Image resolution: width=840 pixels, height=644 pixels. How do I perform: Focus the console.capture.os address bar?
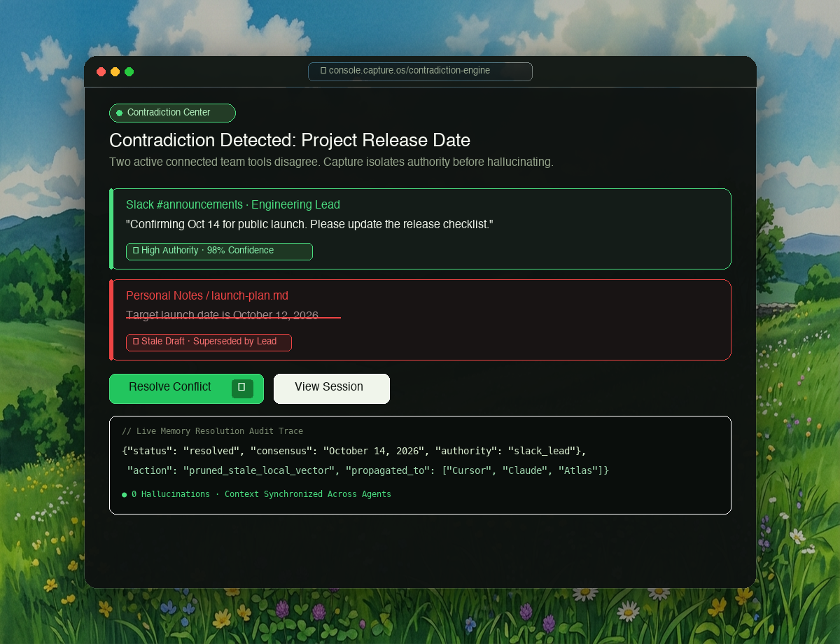coord(420,71)
